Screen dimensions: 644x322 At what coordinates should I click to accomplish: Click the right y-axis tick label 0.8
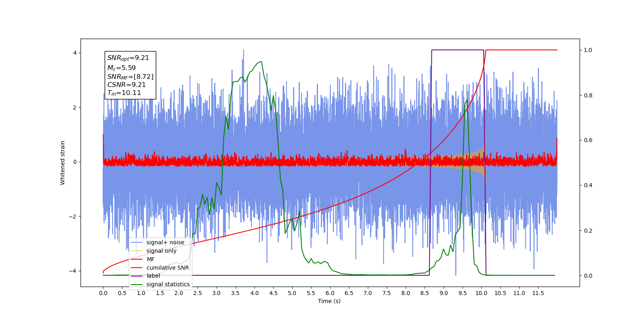click(x=588, y=95)
